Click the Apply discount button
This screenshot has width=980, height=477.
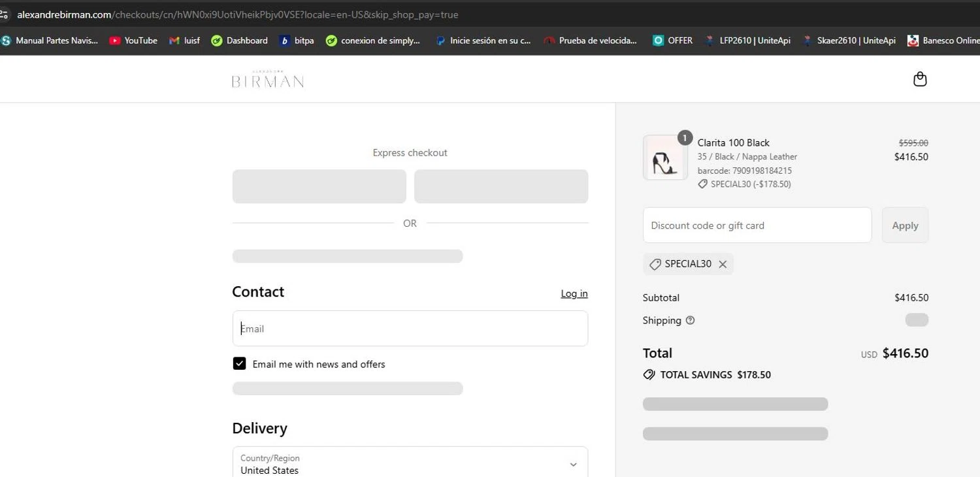pyautogui.click(x=905, y=225)
